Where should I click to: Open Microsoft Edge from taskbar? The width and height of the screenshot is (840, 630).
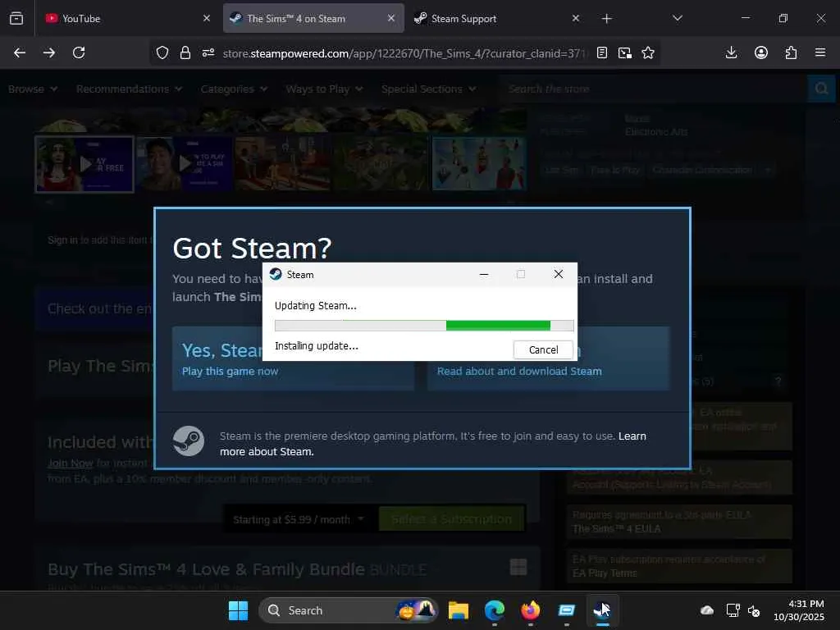[494, 610]
